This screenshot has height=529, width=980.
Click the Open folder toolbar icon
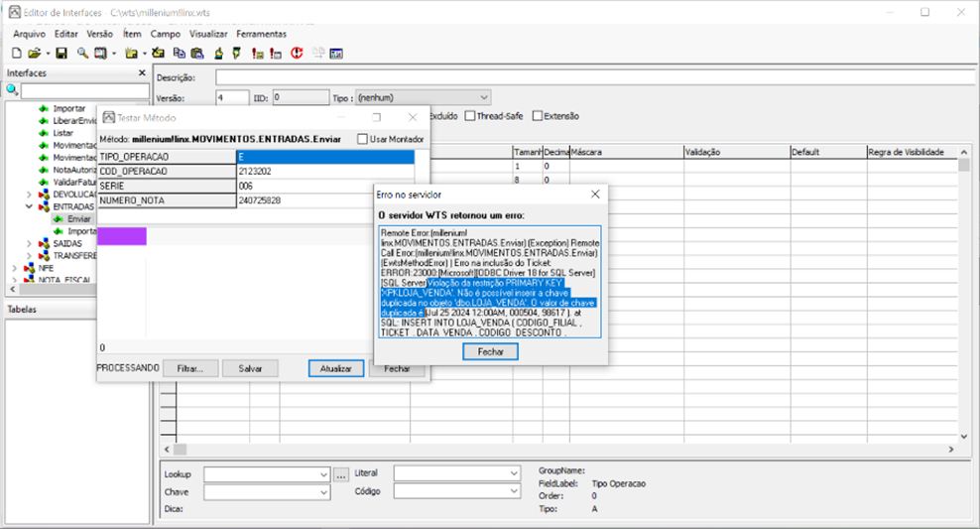point(35,53)
